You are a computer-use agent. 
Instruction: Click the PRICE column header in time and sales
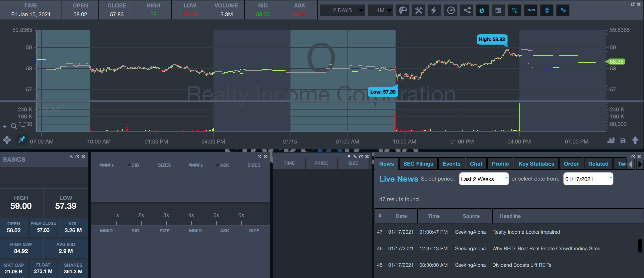(321, 163)
